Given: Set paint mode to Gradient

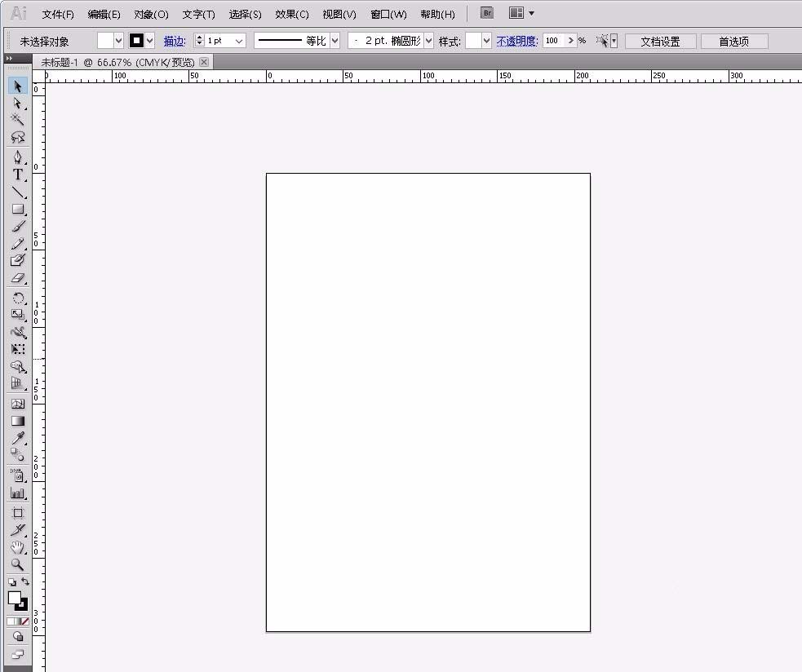Looking at the screenshot, I should tap(18, 621).
